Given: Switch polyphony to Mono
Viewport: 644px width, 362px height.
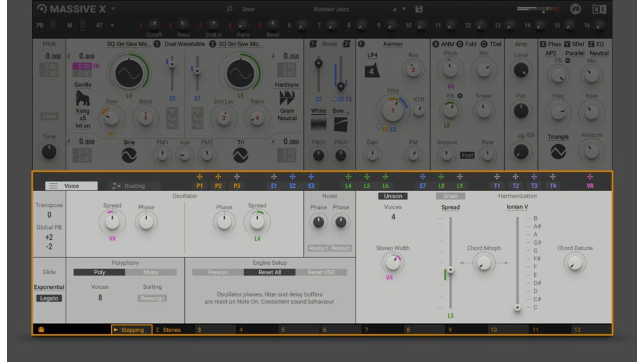Looking at the screenshot, I should click(151, 272).
